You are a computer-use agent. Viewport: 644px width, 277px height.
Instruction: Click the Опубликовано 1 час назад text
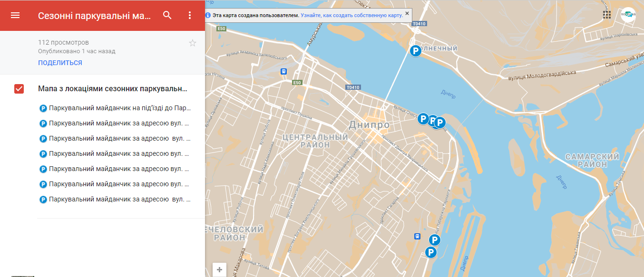(77, 51)
